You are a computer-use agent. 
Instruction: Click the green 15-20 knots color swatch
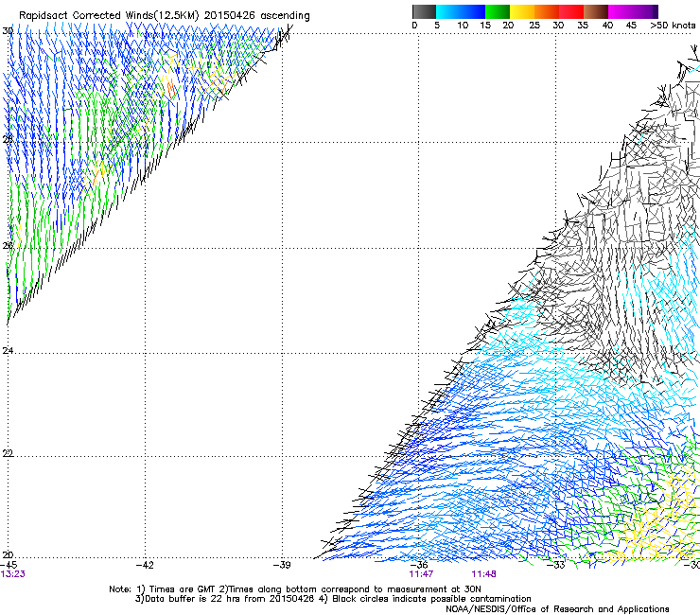tap(498, 11)
